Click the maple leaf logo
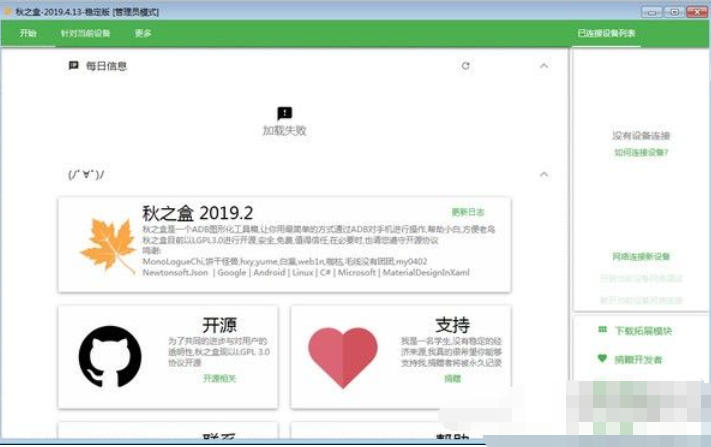The width and height of the screenshot is (711, 447). (108, 245)
